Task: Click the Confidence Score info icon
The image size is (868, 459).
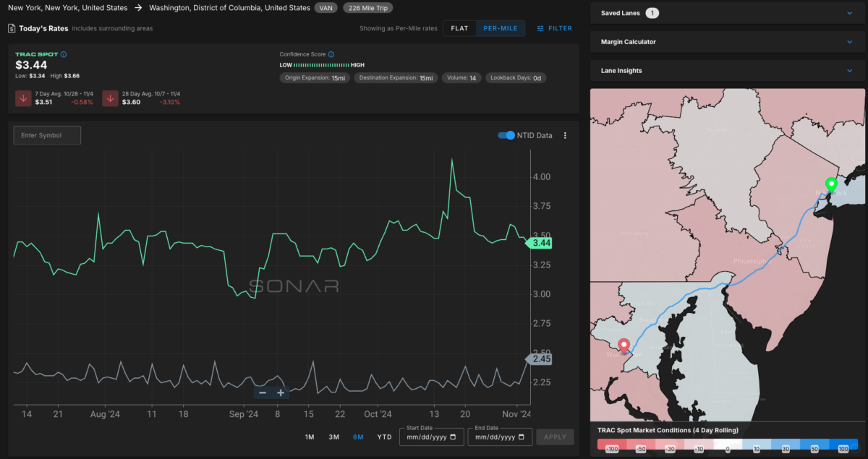Action: coord(331,54)
